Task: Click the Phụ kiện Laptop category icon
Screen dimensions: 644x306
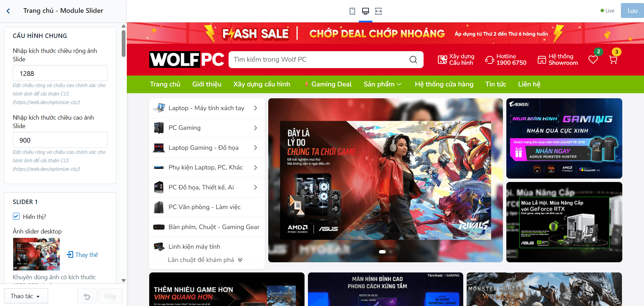Action: 159,167
